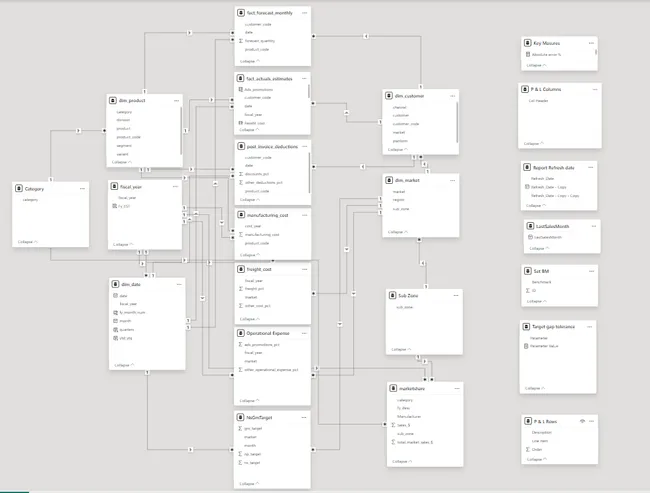Click the Key Measures table icon

tap(527, 43)
